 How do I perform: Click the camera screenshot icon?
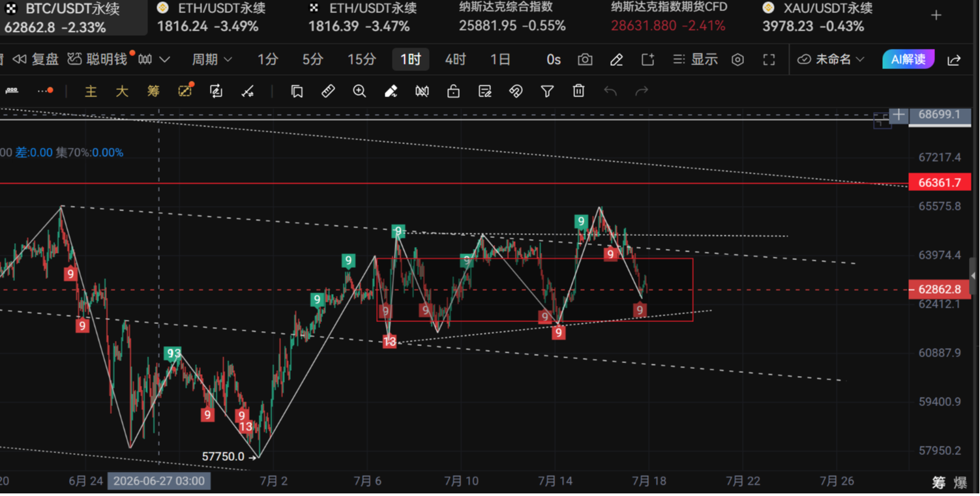coord(585,60)
